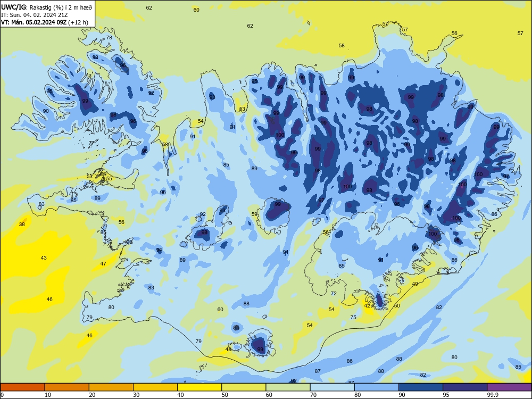Pick the 95–99.9 indigo legend swatch

(465, 387)
